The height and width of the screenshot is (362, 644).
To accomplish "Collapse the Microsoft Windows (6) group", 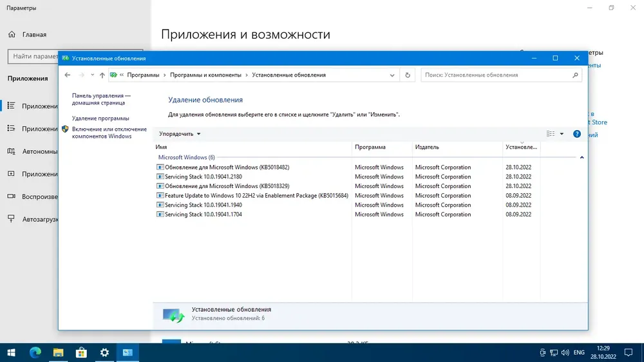I will 582,157.
